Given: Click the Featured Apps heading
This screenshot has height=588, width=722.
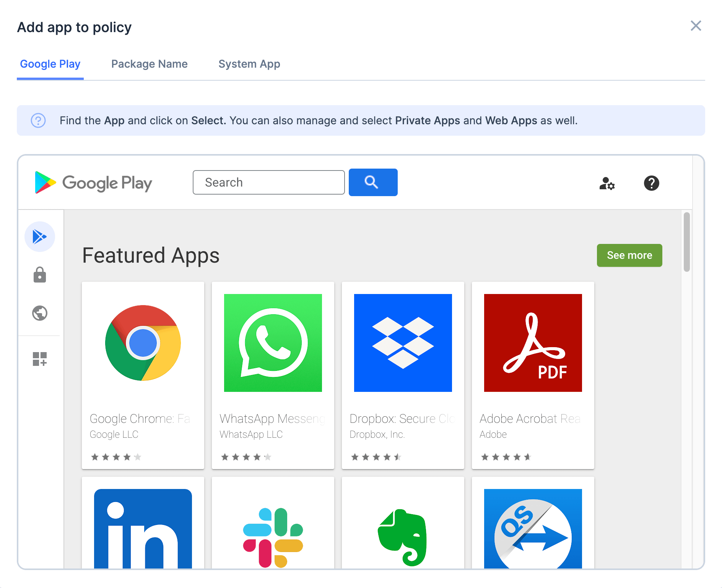Looking at the screenshot, I should click(151, 255).
